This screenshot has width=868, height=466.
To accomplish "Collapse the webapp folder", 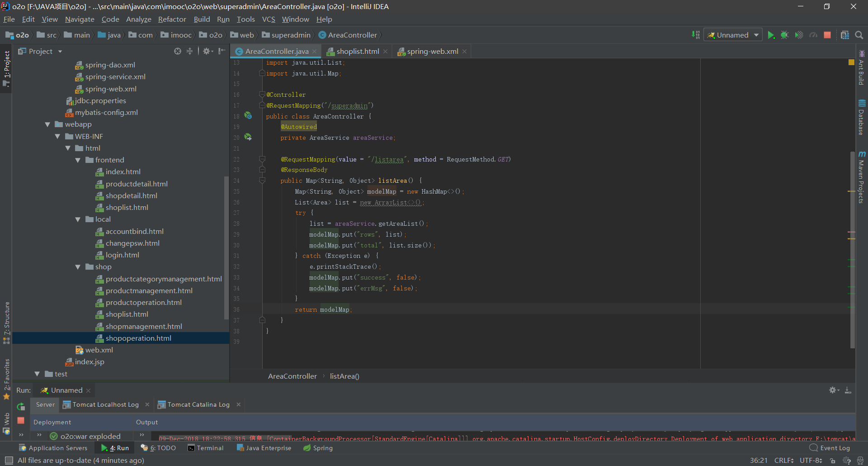I will 47,124.
